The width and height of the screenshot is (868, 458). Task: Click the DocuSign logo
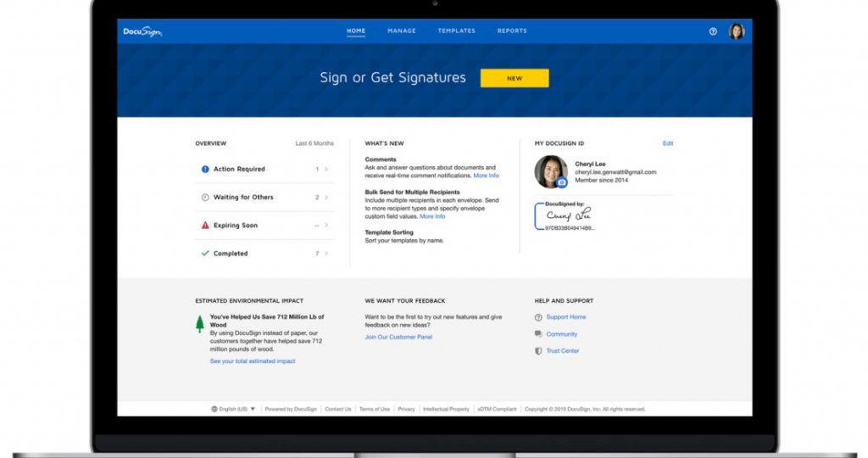(x=142, y=31)
